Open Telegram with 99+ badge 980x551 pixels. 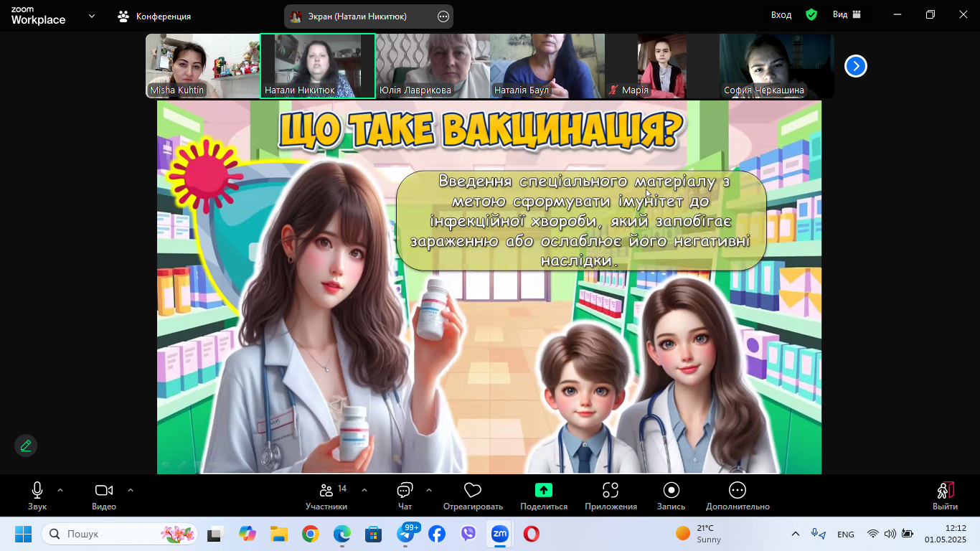[x=405, y=534]
